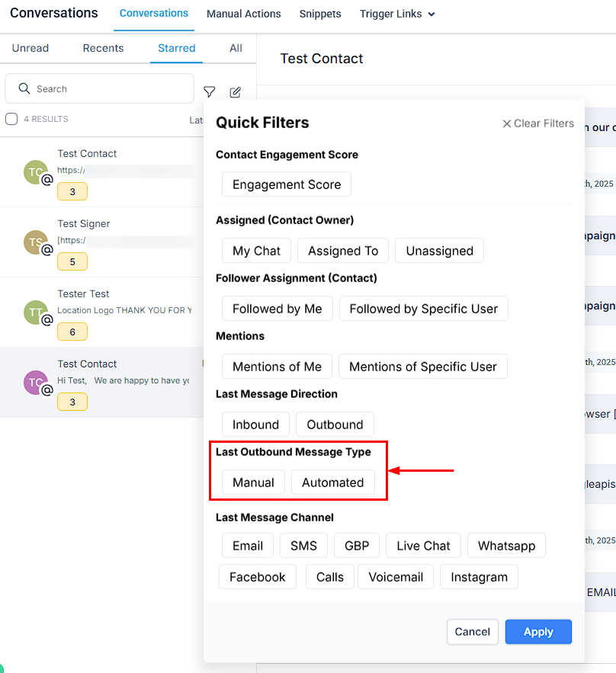616x673 pixels.
Task: Click unread badge 6 on Tester Test
Action: 72,332
